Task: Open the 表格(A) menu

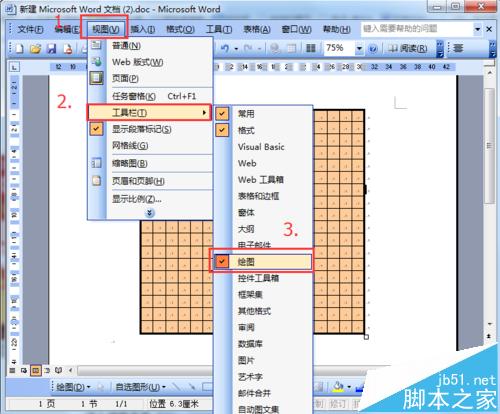Action: click(257, 29)
